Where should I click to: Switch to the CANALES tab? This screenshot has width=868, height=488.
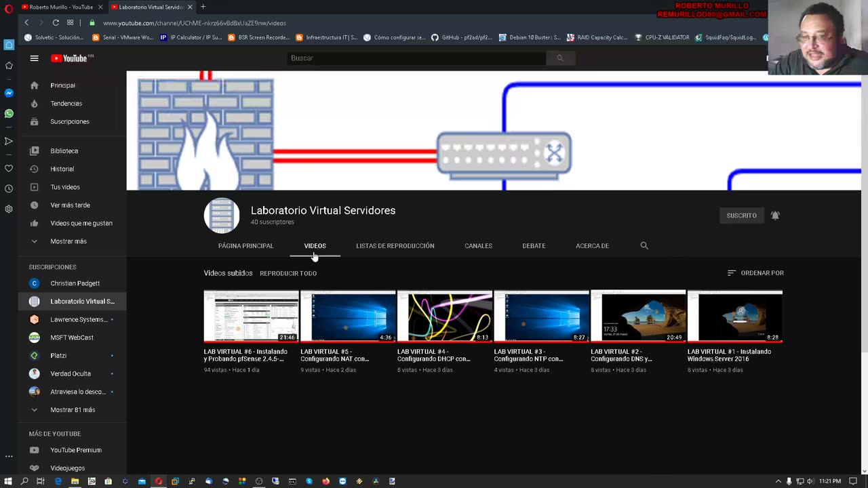point(478,246)
